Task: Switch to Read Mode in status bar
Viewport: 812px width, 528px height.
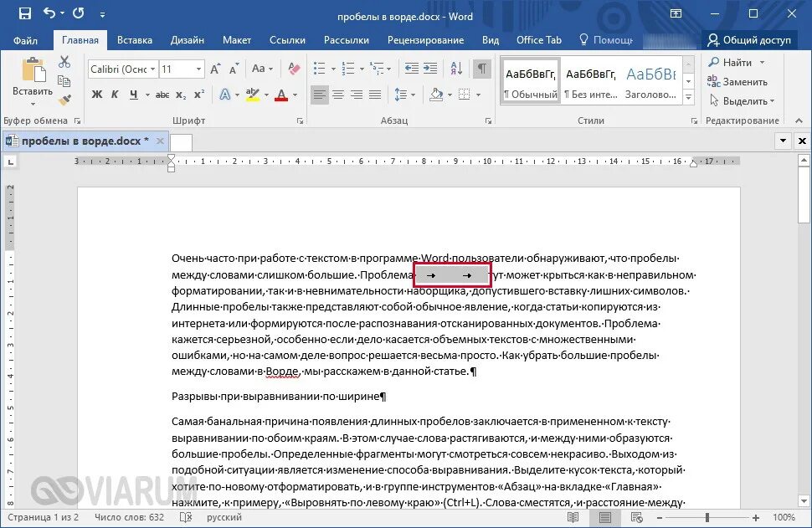Action: click(573, 517)
